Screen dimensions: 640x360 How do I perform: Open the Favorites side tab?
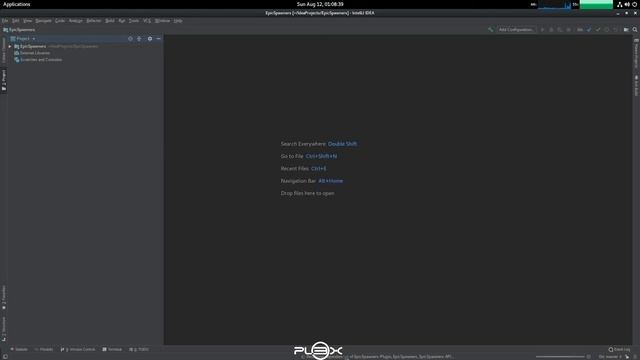pos(4,297)
